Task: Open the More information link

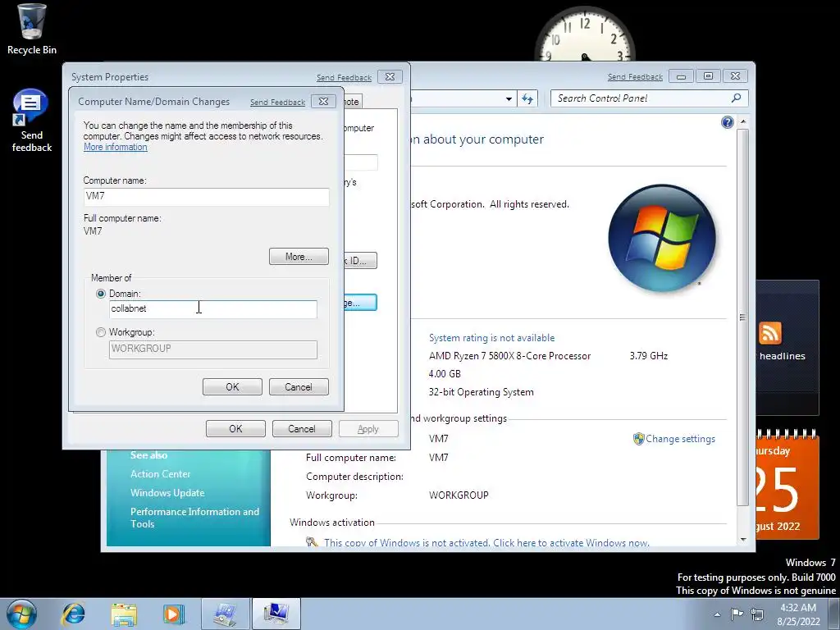Action: [115, 147]
